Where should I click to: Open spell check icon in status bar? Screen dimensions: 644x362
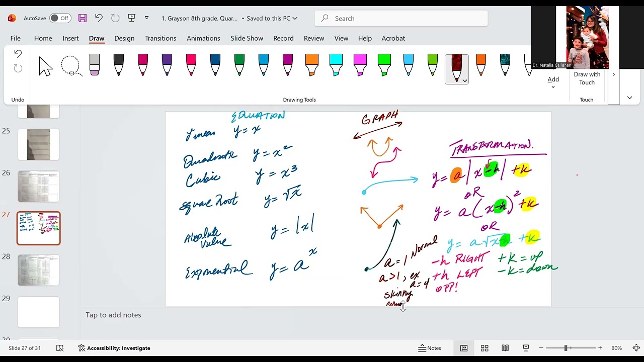point(60,348)
